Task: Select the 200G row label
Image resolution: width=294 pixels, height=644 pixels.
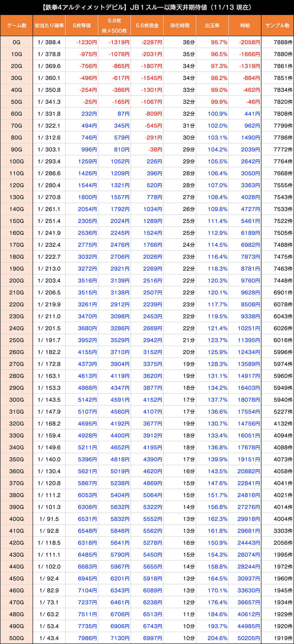Action: [16, 280]
